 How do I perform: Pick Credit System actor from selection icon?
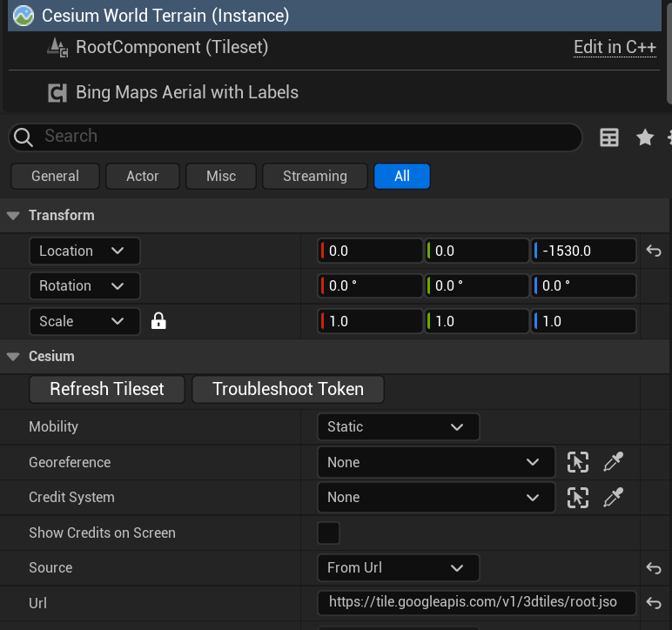pos(578,498)
